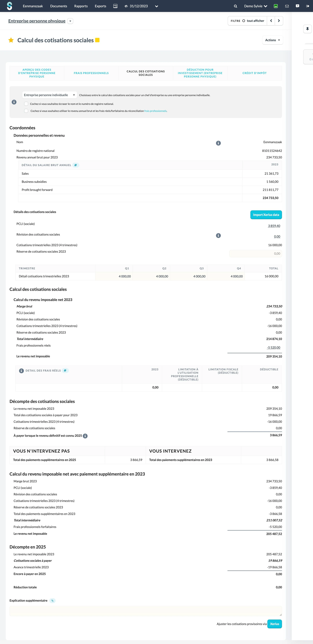Click info icon for Révision des cotisations sociales
The image size is (313, 644).
218,235
